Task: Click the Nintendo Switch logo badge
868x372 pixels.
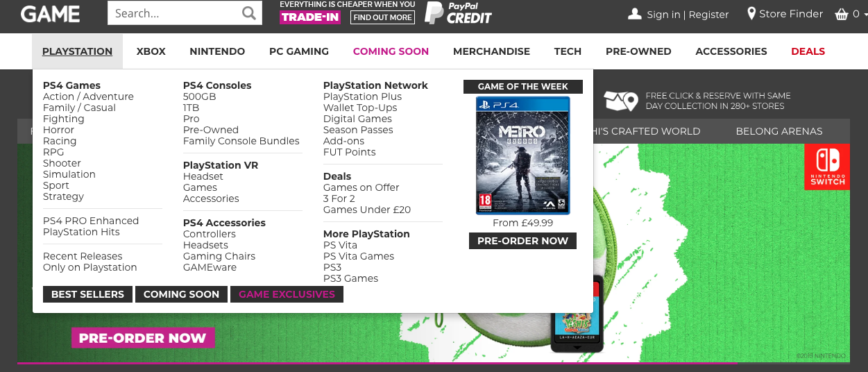Action: click(x=827, y=167)
